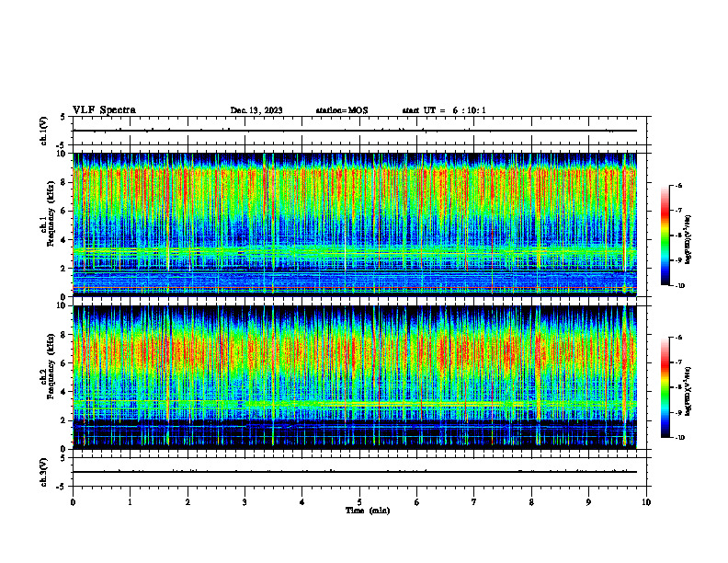The height and width of the screenshot is (563, 728).
Task: Click the "VLF Spectra" plot title
Action: pyautogui.click(x=104, y=110)
